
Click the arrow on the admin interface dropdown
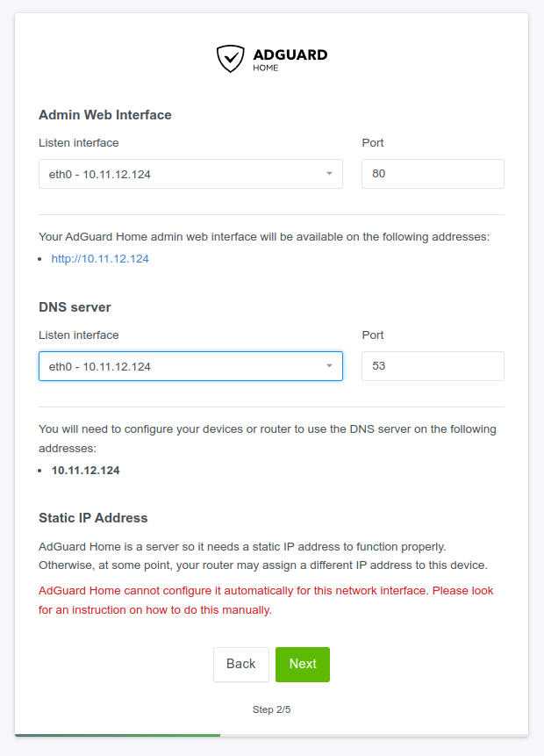[x=329, y=174]
